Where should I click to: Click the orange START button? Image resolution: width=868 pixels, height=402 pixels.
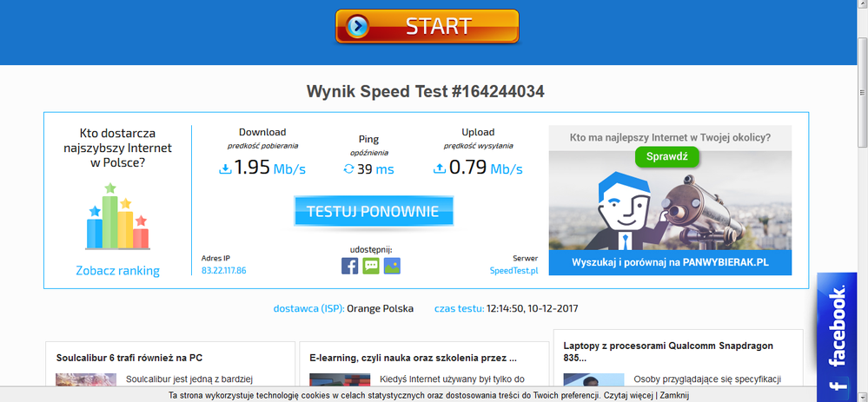pyautogui.click(x=427, y=26)
